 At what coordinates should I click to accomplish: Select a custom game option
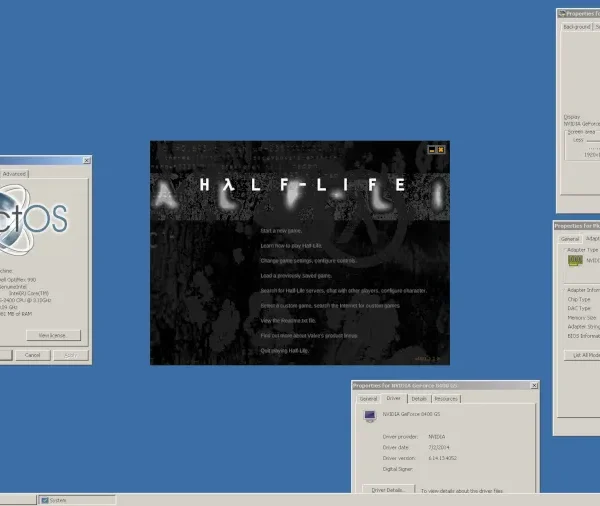pos(330,306)
